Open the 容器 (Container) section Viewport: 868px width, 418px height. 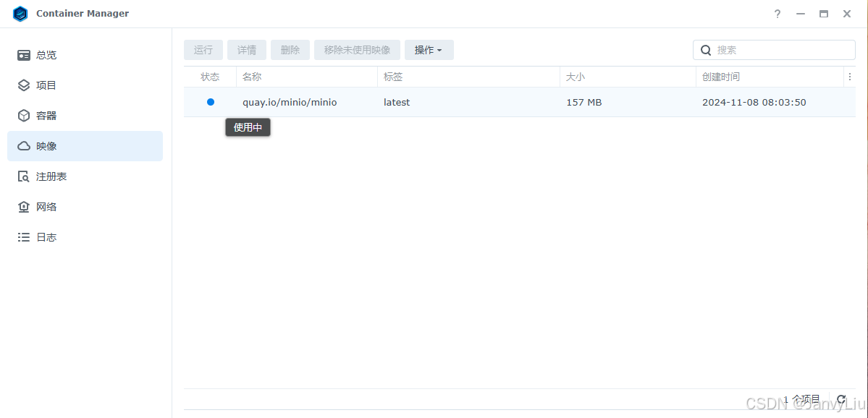coord(46,115)
